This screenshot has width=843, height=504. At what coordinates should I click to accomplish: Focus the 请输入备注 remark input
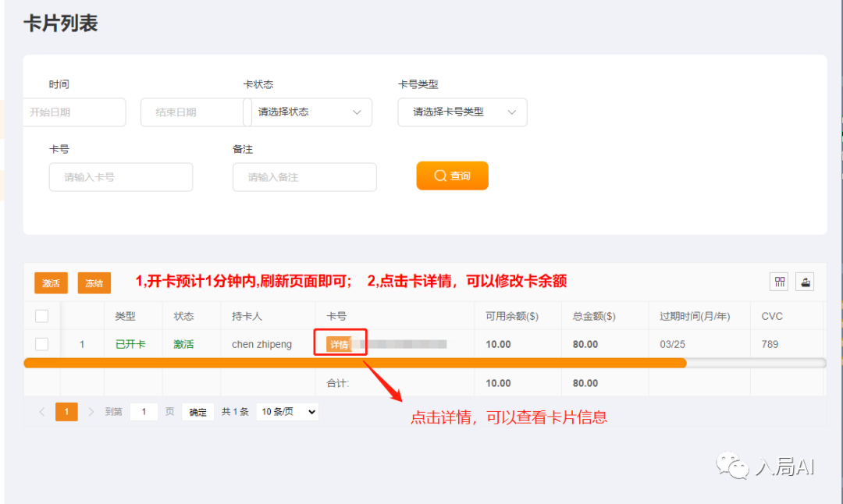point(304,177)
